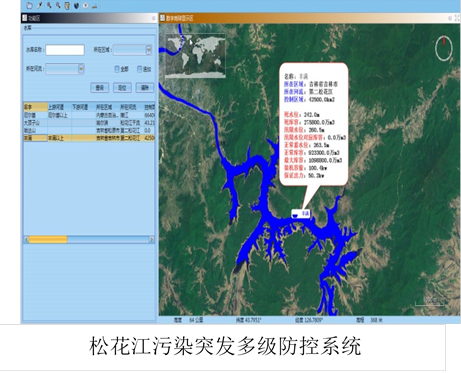The image size is (461, 373).
Task: Click the first magnifier zoom icon
Action: (x=49, y=5)
